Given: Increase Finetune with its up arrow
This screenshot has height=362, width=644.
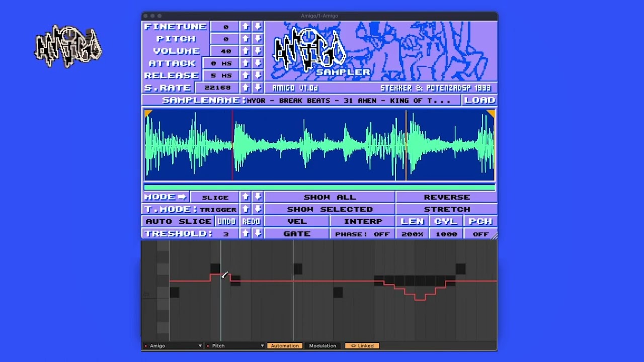Looking at the screenshot, I should (x=246, y=27).
